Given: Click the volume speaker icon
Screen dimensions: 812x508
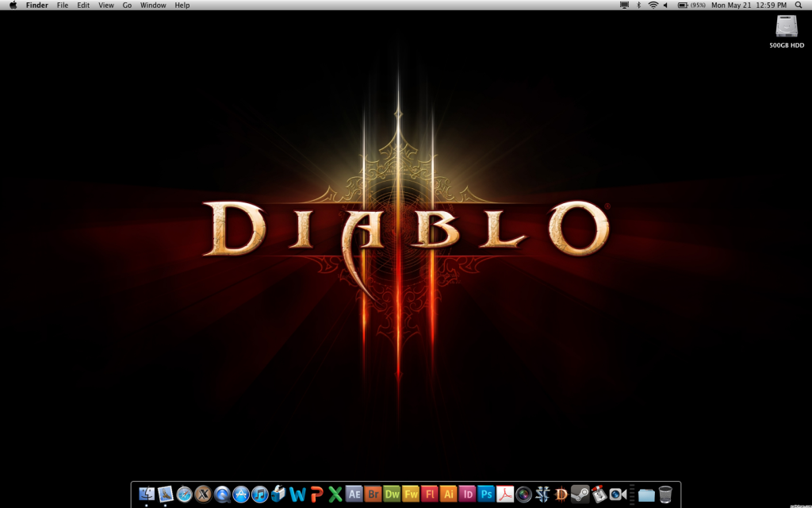Looking at the screenshot, I should point(665,6).
